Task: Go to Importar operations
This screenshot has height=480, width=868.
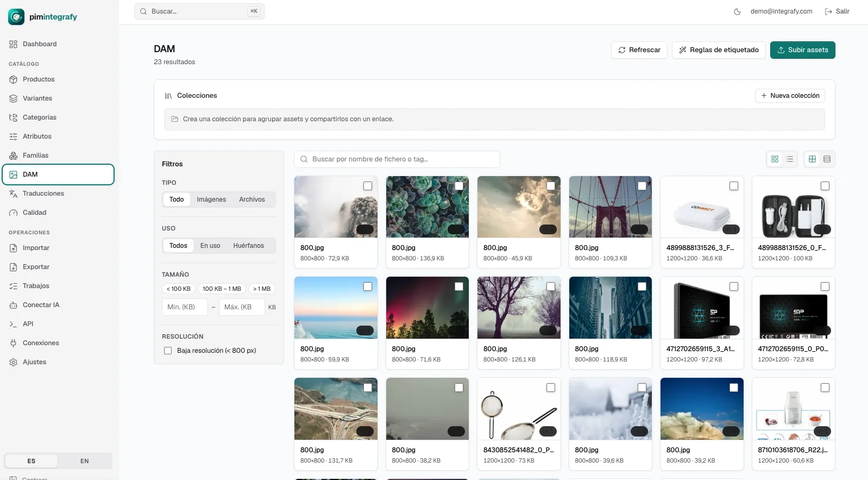Action: pos(59,248)
